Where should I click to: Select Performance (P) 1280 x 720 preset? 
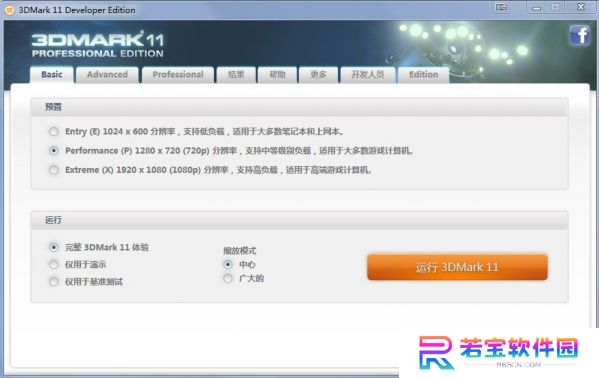(54, 151)
